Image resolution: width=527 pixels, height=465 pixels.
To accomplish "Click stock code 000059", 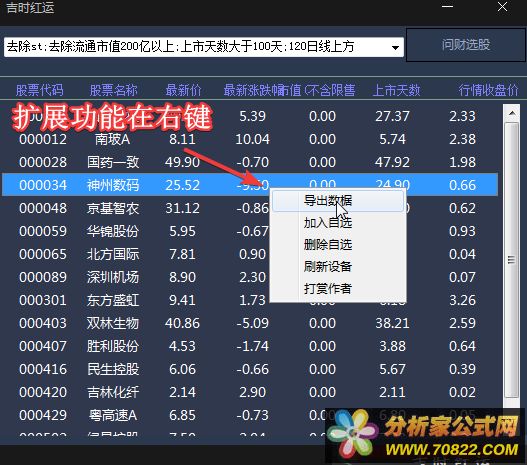I will point(43,231).
